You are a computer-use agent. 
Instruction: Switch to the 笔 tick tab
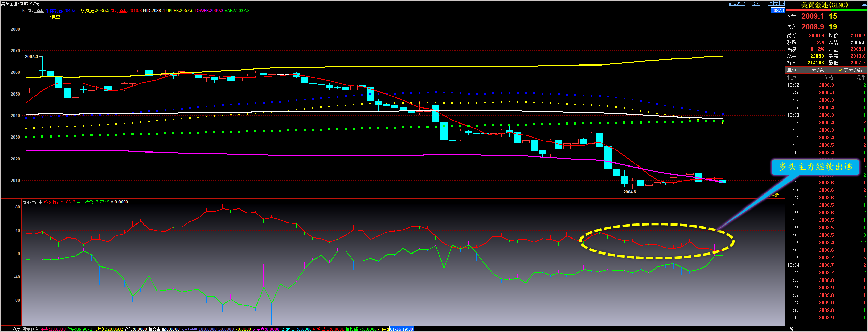pyautogui.click(x=791, y=329)
